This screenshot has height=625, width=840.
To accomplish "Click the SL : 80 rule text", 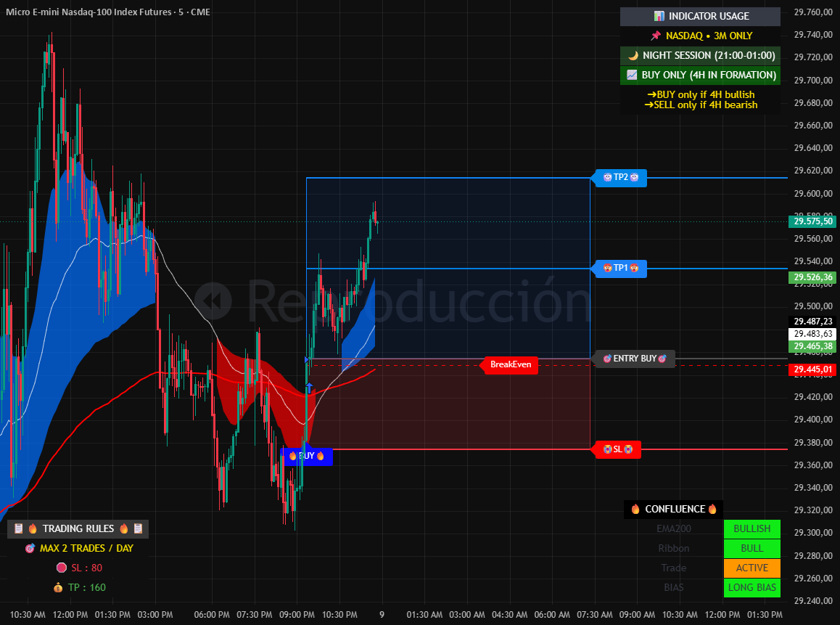I will point(86,568).
